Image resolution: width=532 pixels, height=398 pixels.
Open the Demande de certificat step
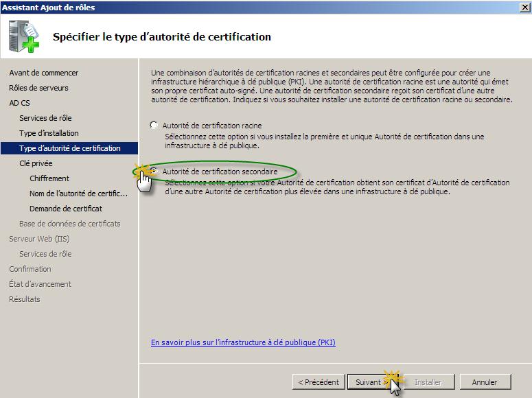point(65,209)
